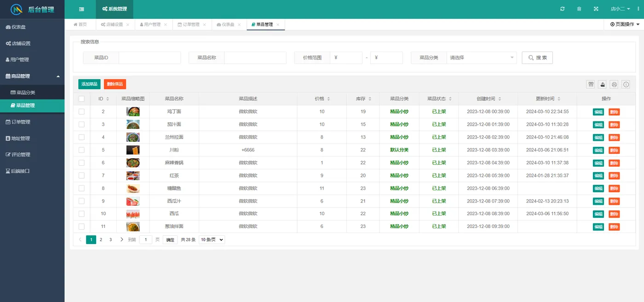Click the info tips icon above table

coord(626,84)
